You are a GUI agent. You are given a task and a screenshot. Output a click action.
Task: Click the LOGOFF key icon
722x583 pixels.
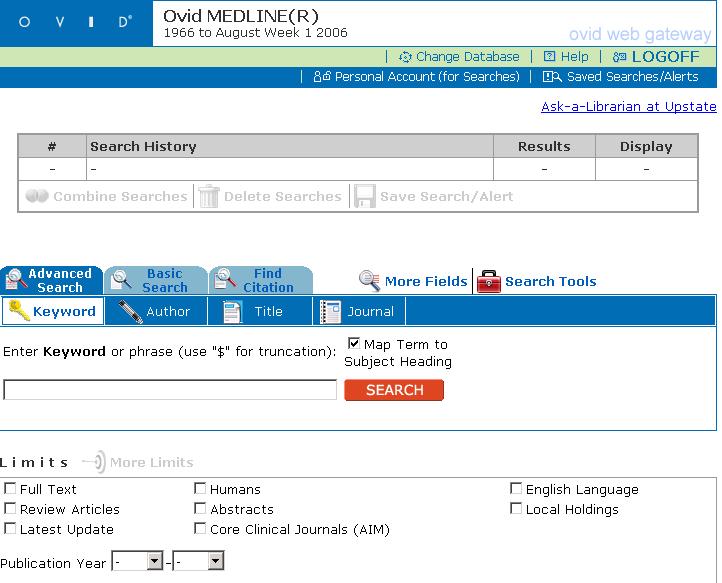click(x=619, y=57)
